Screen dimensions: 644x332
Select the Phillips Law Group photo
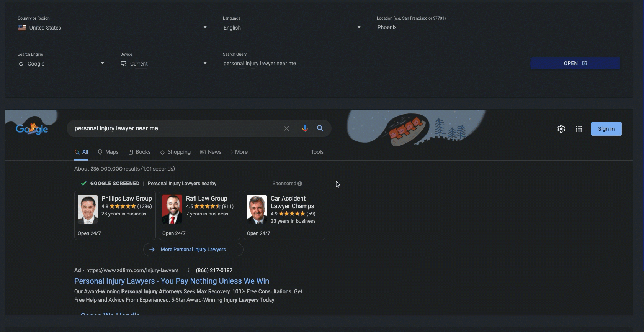point(88,209)
